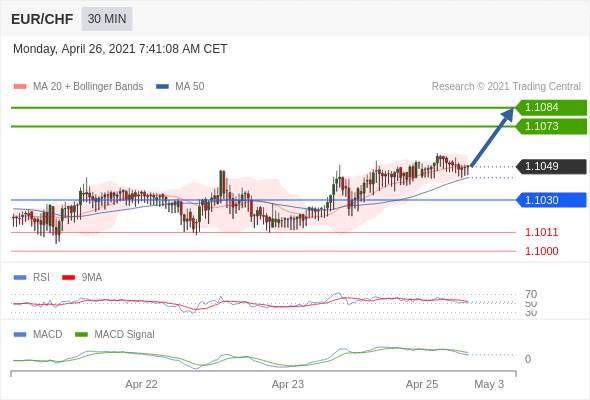This screenshot has width=590, height=400.
Task: Click the RSI legend marker
Action: point(20,278)
